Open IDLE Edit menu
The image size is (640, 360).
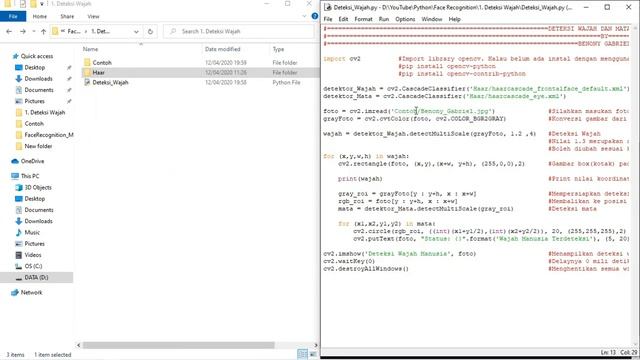pos(343,19)
